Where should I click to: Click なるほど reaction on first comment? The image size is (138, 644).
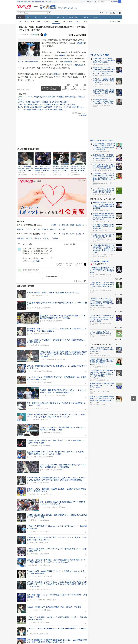pyautogui.click(x=70, y=264)
